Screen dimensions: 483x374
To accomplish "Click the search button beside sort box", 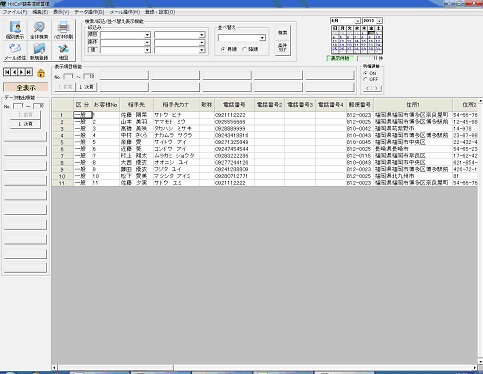I will (283, 33).
